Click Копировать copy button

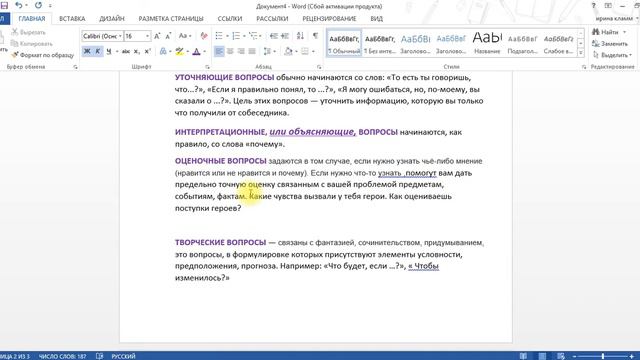[32, 43]
